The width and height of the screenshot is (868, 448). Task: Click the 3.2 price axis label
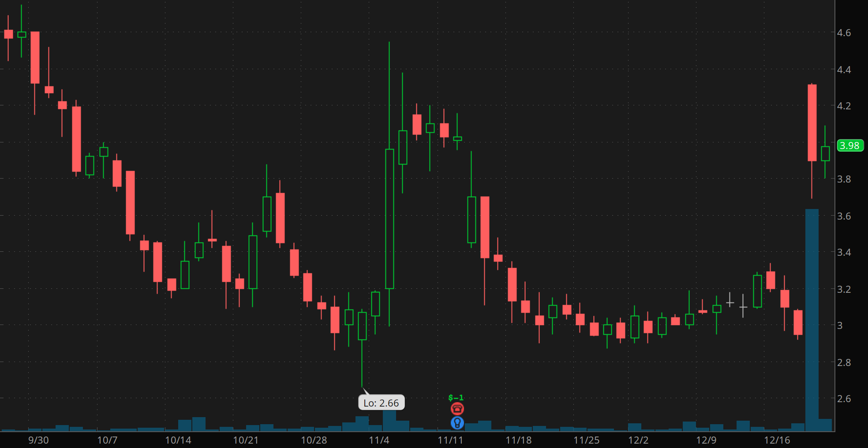844,289
